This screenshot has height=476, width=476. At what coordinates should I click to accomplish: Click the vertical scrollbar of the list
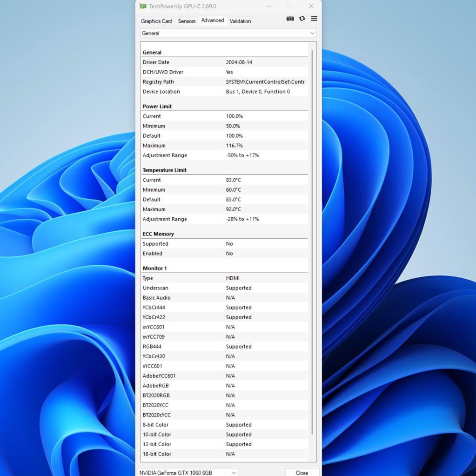(x=312, y=242)
